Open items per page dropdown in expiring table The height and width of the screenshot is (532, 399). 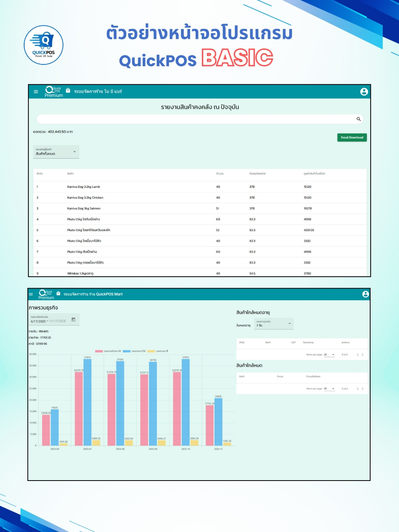coord(329,355)
